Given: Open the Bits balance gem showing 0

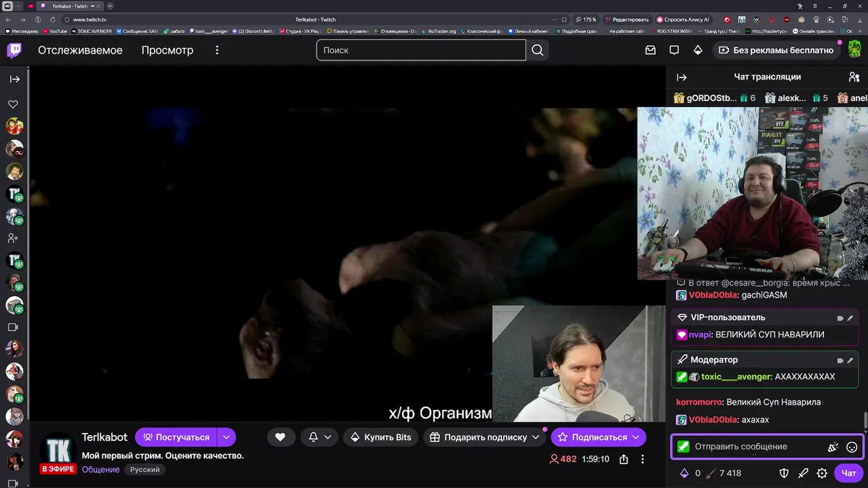Looking at the screenshot, I should point(690,473).
